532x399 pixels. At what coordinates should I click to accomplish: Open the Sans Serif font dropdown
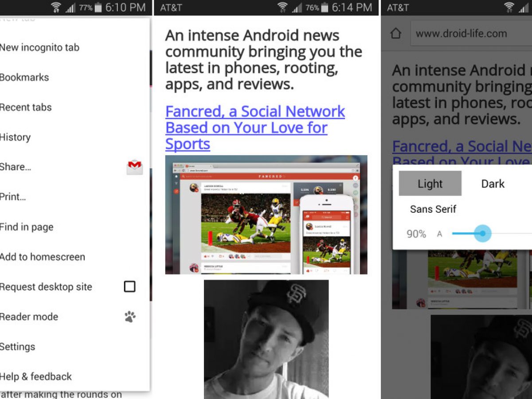(433, 209)
